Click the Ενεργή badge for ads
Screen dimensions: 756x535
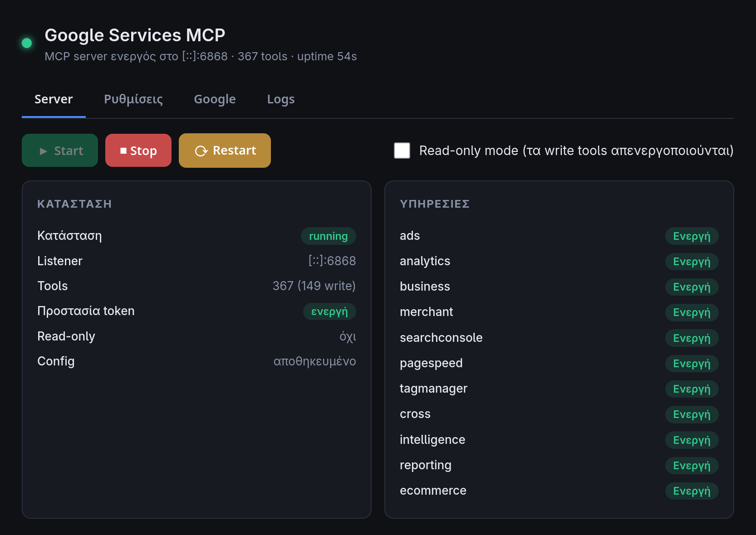point(692,236)
